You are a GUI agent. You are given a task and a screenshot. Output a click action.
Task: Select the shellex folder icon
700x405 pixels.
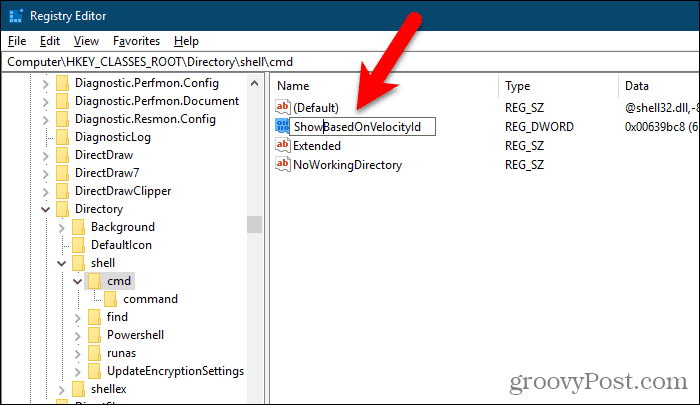(79, 389)
